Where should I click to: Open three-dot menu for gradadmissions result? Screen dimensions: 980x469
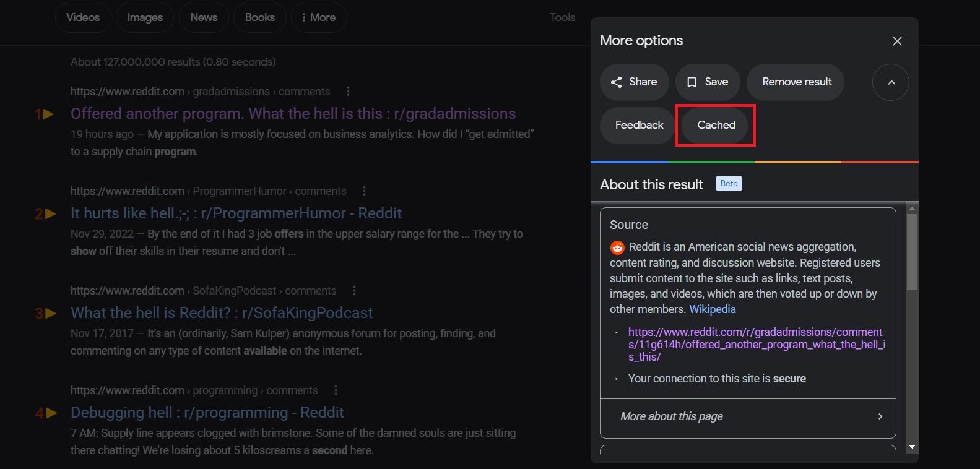(348, 92)
